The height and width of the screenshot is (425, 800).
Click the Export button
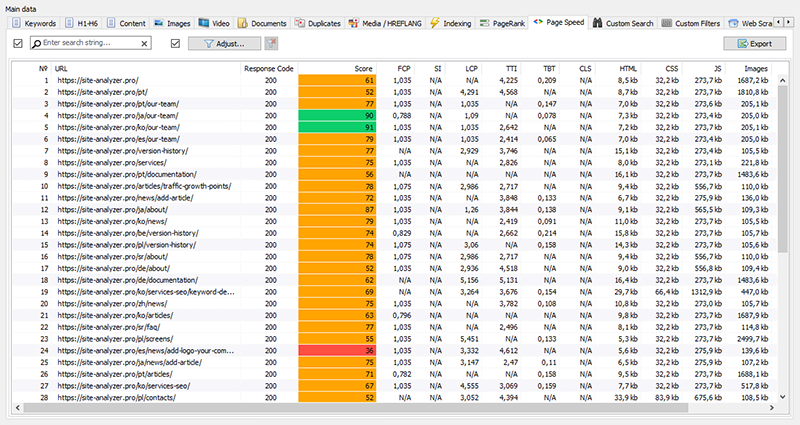tap(754, 44)
